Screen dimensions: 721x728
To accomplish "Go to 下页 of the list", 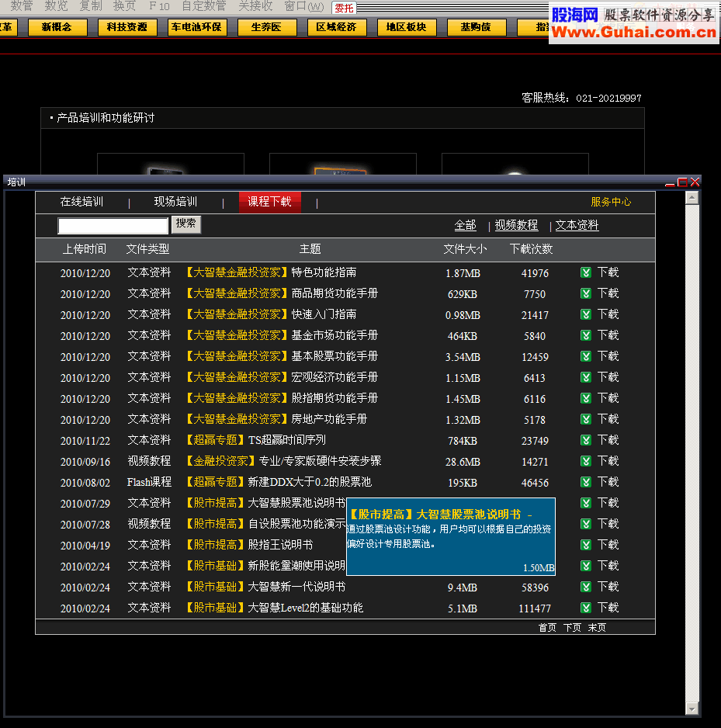I will coord(572,628).
